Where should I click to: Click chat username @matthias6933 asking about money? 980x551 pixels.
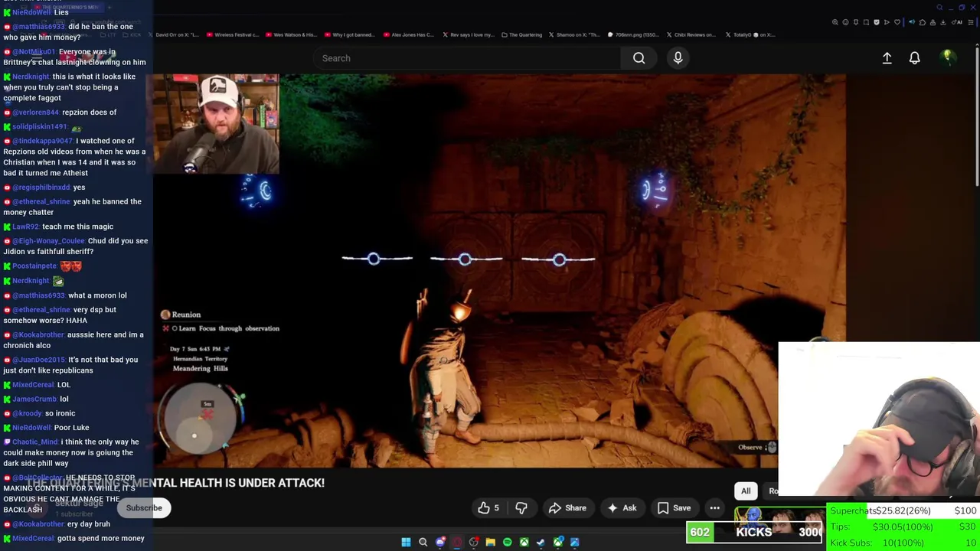pyautogui.click(x=38, y=27)
